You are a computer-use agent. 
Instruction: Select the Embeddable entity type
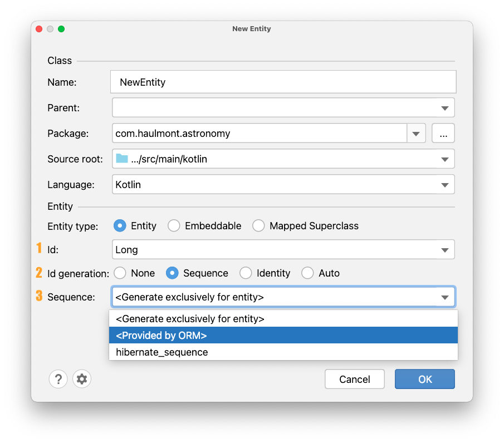(x=174, y=226)
